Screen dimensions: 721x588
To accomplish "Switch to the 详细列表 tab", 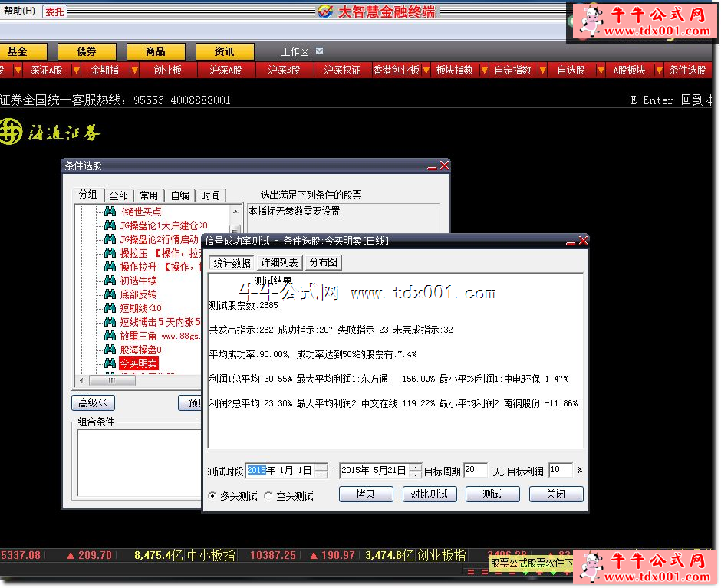I will coord(279,263).
